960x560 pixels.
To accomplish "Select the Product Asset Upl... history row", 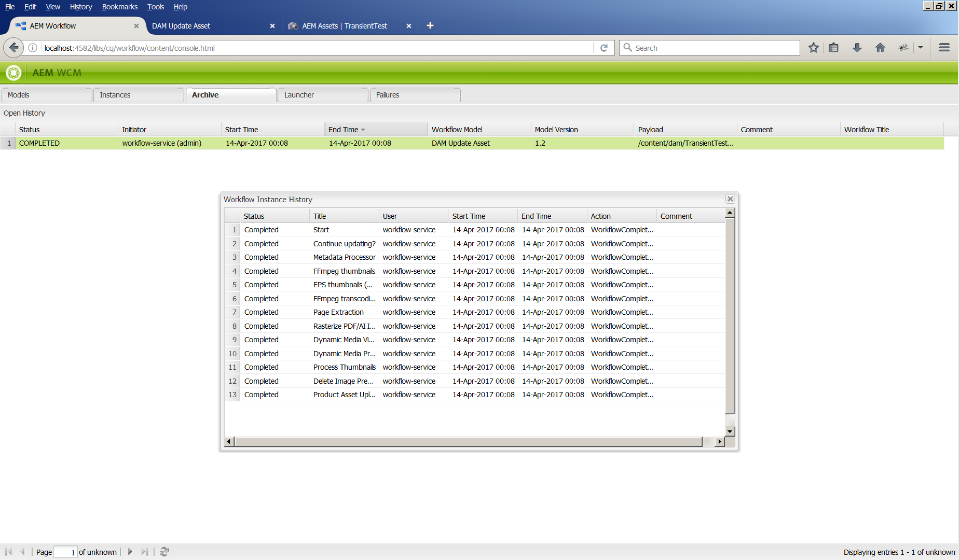I will point(474,395).
